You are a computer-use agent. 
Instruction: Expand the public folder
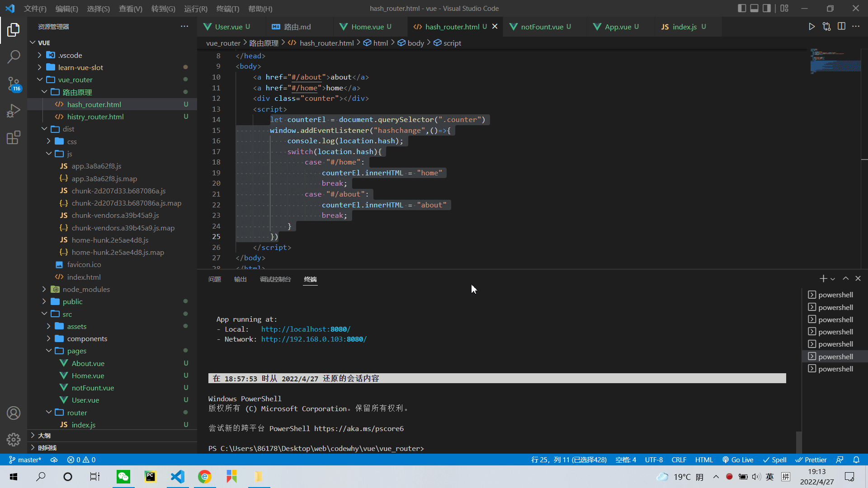coord(112,301)
